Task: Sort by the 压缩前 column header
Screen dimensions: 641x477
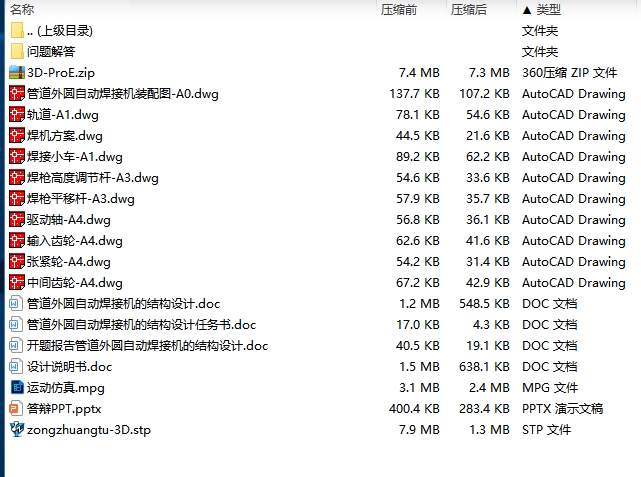Action: (399, 9)
